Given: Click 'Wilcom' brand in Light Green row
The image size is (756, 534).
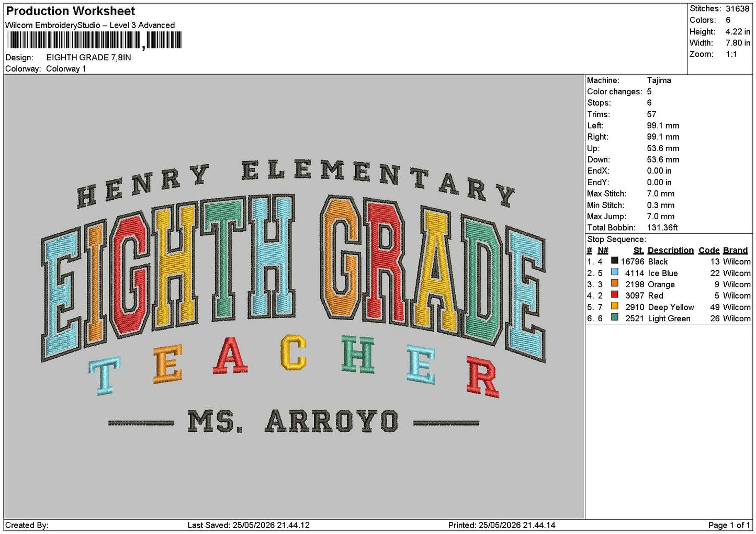Looking at the screenshot, I should [x=737, y=319].
